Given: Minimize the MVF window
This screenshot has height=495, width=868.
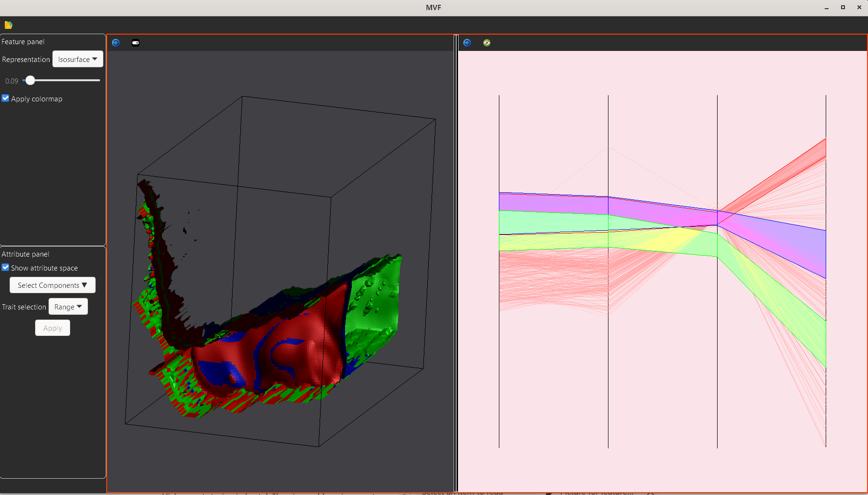Looking at the screenshot, I should tap(827, 8).
